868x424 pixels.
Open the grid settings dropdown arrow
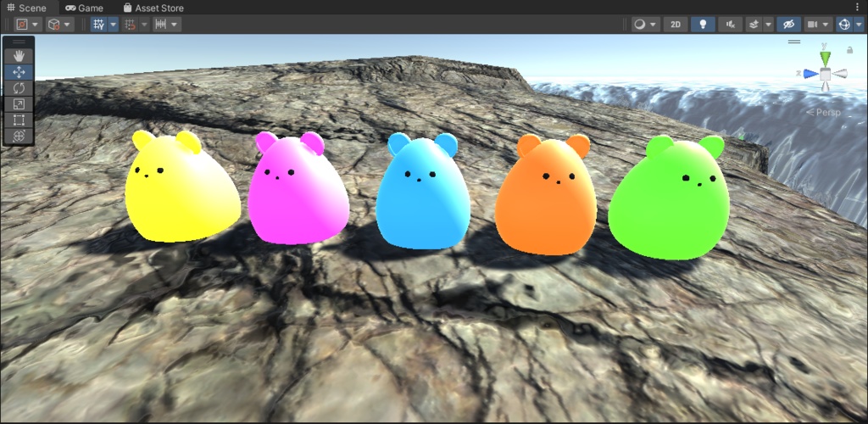tap(114, 25)
